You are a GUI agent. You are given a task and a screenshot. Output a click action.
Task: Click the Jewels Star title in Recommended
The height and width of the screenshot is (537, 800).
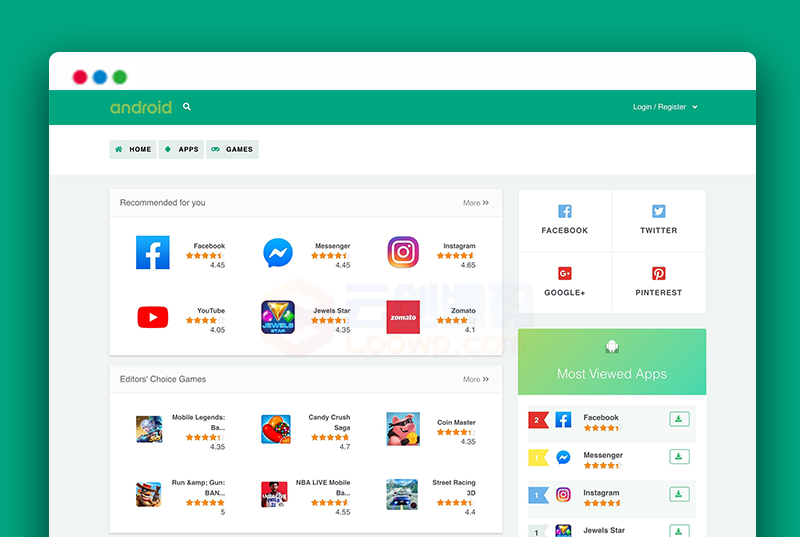click(332, 311)
